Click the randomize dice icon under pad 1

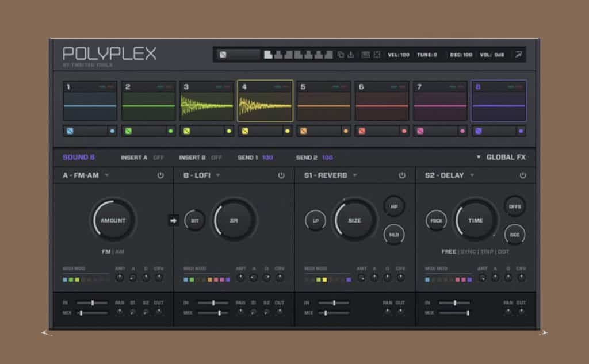coord(70,131)
